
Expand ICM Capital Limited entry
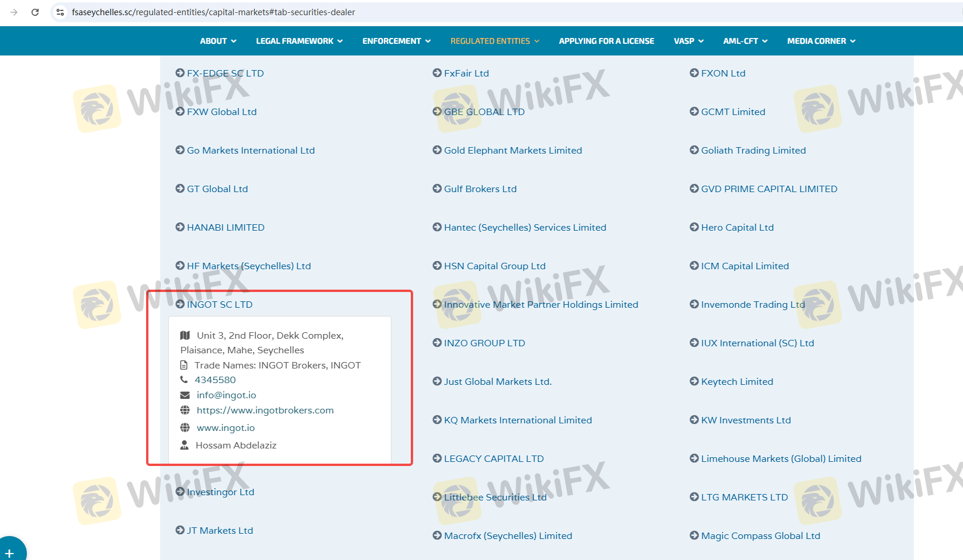tap(744, 266)
